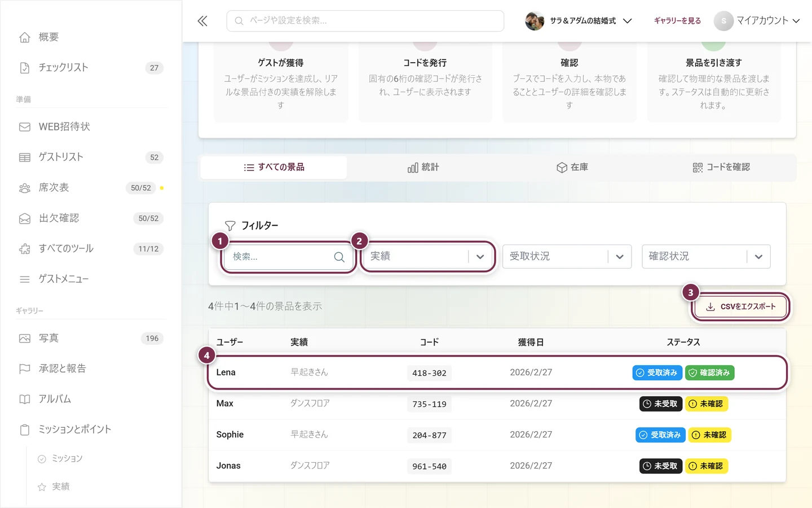The width and height of the screenshot is (812, 508).
Task: Click the Sophie user name
Action: tap(230, 435)
